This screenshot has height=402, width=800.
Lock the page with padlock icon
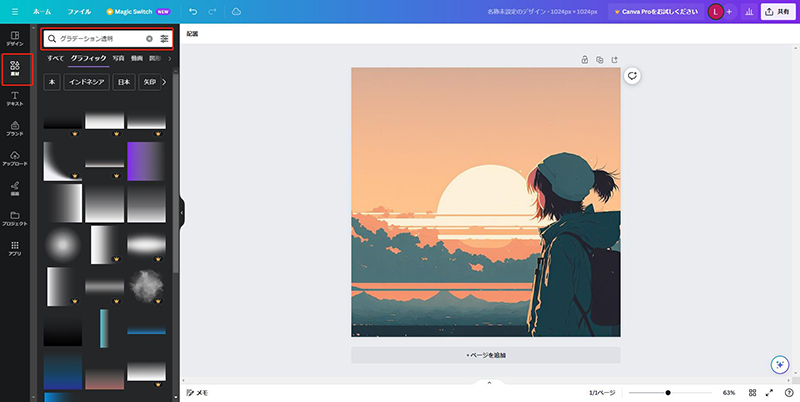pos(585,60)
